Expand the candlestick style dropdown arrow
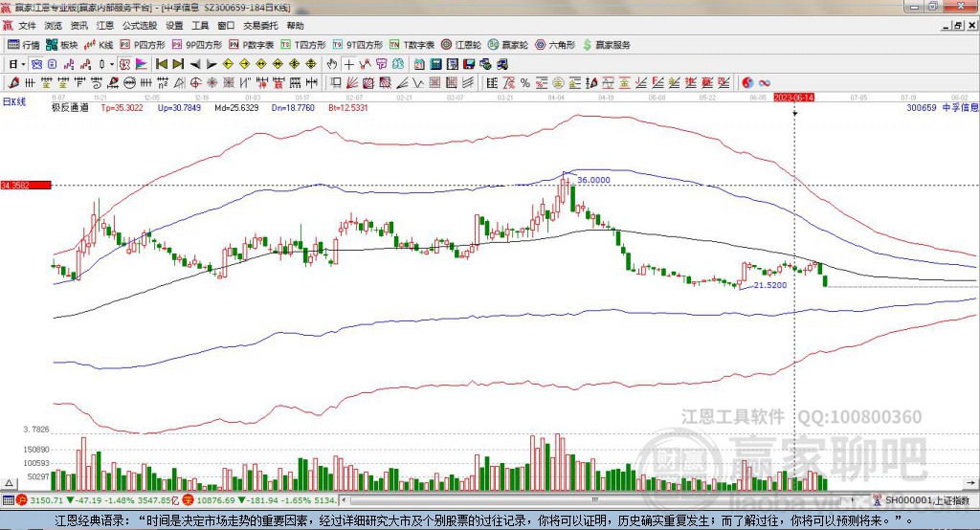This screenshot has height=530, width=980. pos(112,64)
